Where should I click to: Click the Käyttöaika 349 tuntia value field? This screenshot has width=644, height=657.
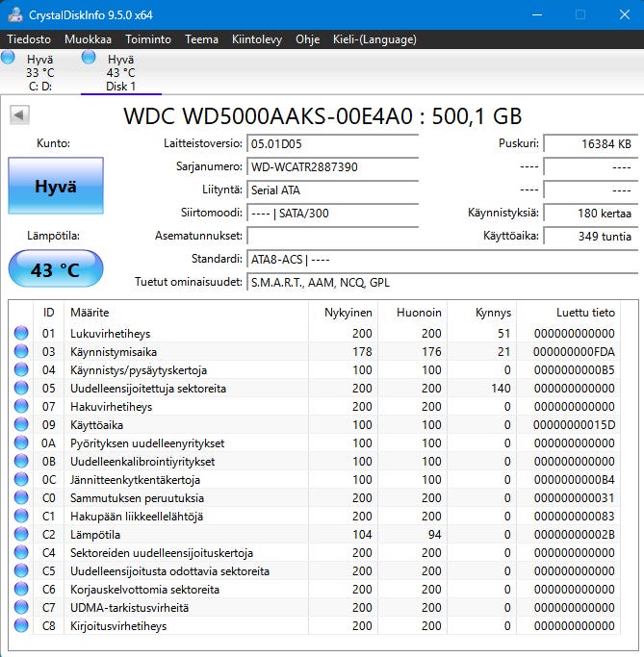[x=589, y=236]
